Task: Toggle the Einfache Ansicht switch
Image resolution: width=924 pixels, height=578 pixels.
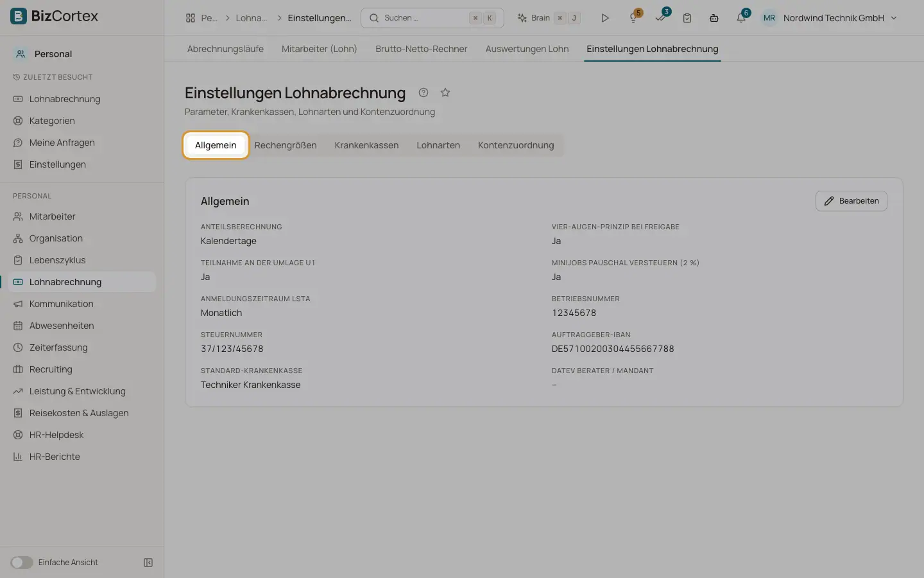Action: pos(22,563)
